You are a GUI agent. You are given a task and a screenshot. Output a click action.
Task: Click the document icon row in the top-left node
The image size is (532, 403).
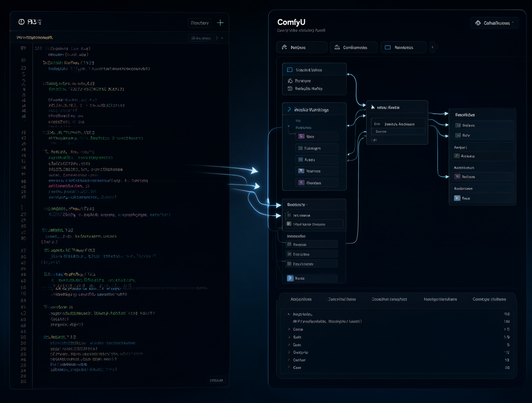tap(314, 89)
